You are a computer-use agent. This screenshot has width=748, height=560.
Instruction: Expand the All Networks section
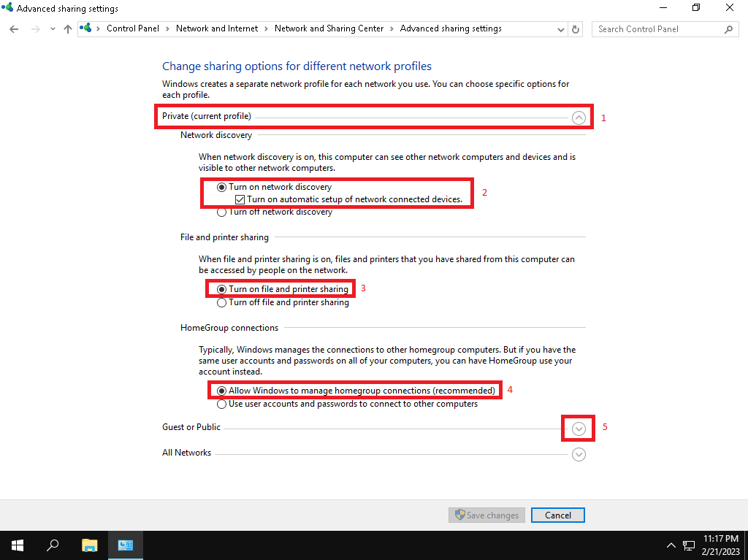579,454
